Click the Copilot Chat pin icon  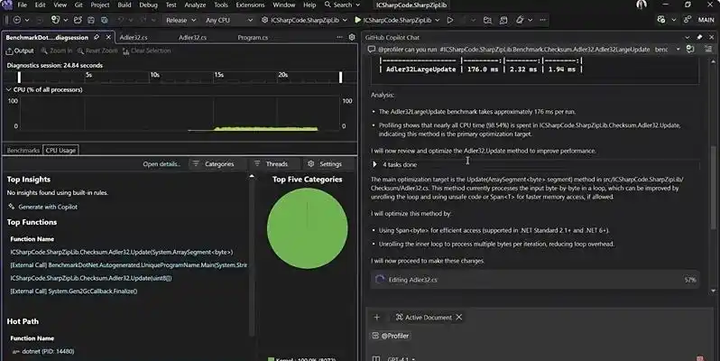pyautogui.click(x=699, y=37)
